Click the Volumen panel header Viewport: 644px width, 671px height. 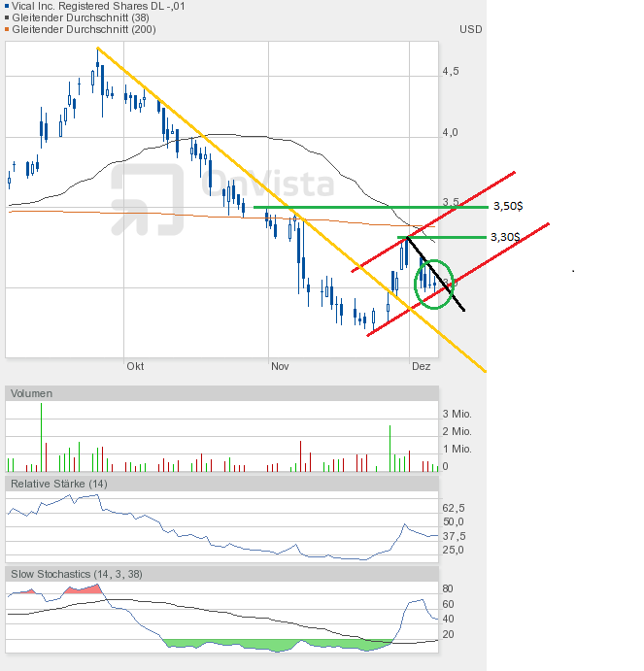click(221, 393)
